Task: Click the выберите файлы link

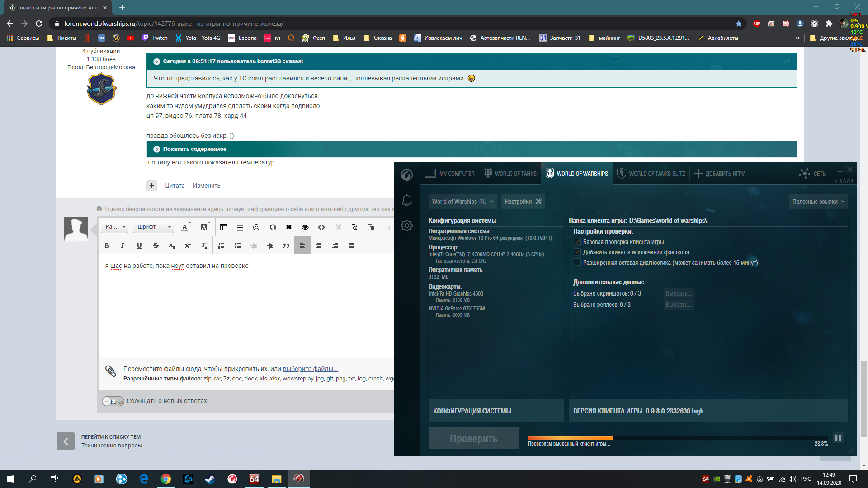Action: click(310, 369)
